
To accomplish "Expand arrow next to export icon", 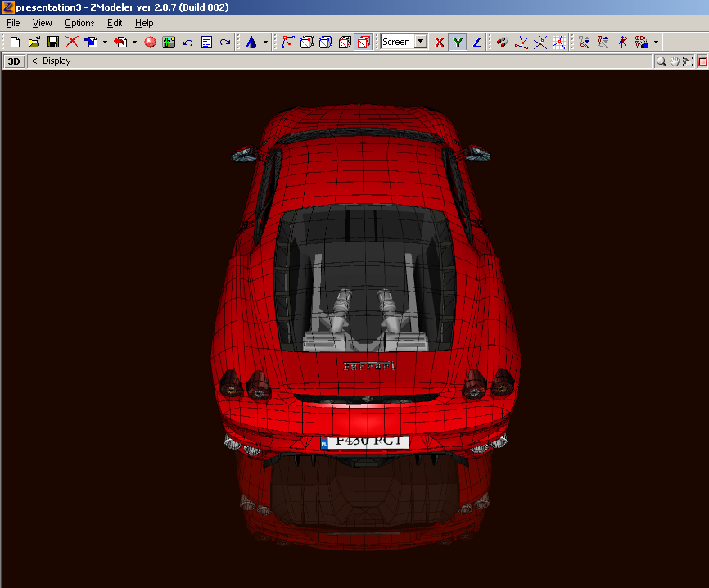I will click(134, 42).
